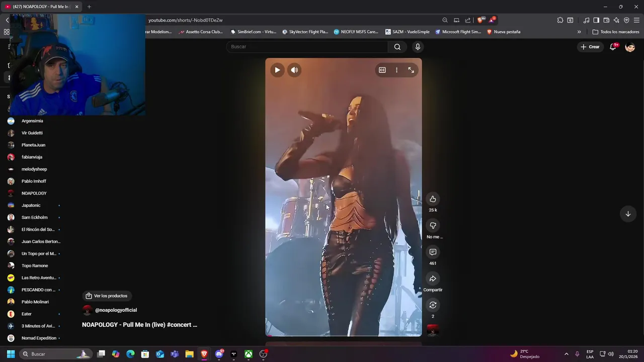Image resolution: width=644 pixels, height=362 pixels.
Task: Play the NOAPOLOGY short video
Action: tap(277, 70)
